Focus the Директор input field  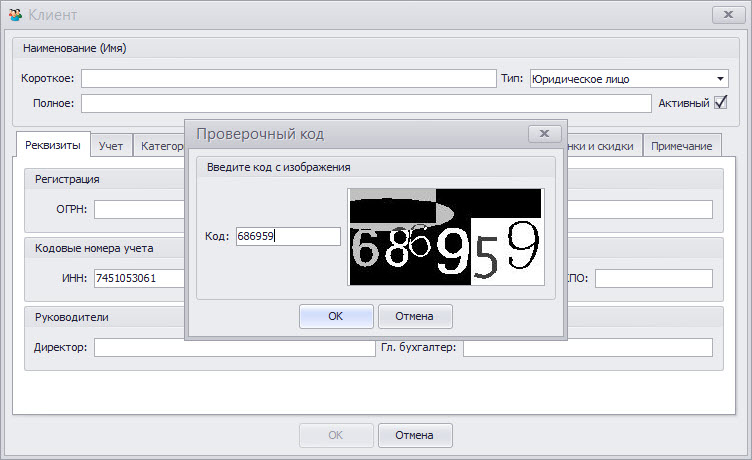point(235,347)
